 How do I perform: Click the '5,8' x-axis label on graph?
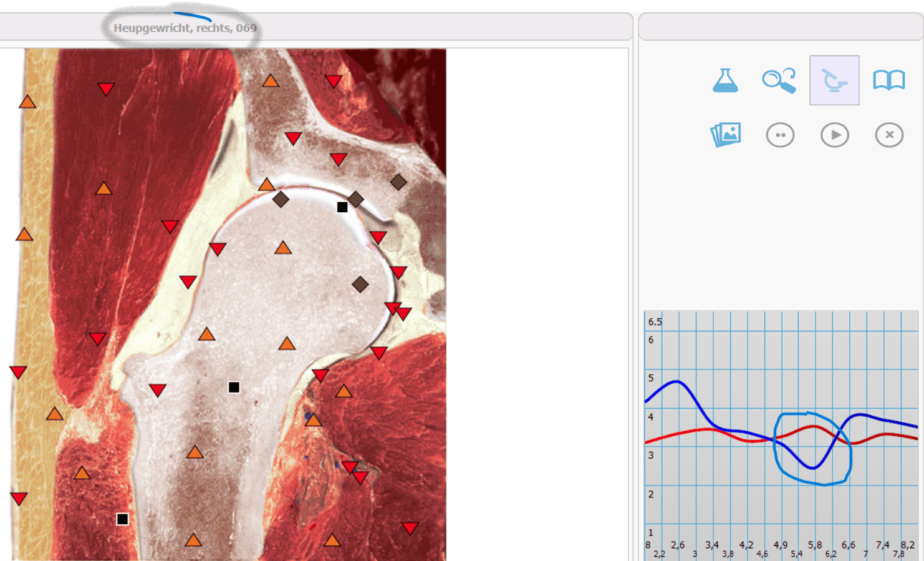[x=814, y=545]
